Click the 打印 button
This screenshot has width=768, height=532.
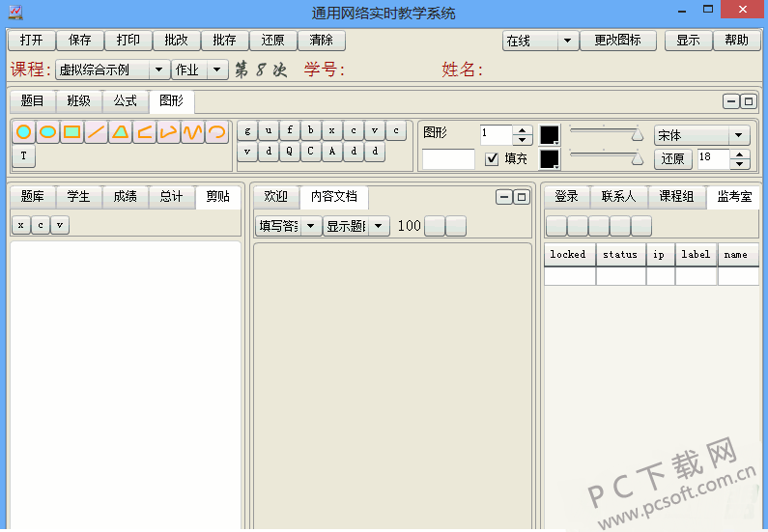coord(128,41)
